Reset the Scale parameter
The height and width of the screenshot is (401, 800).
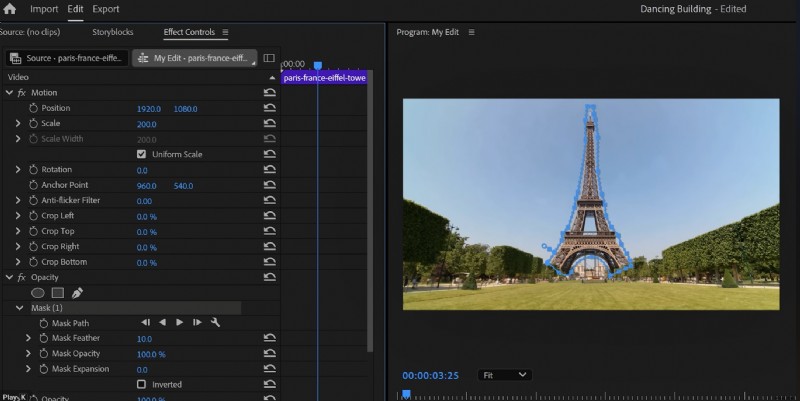[269, 123]
